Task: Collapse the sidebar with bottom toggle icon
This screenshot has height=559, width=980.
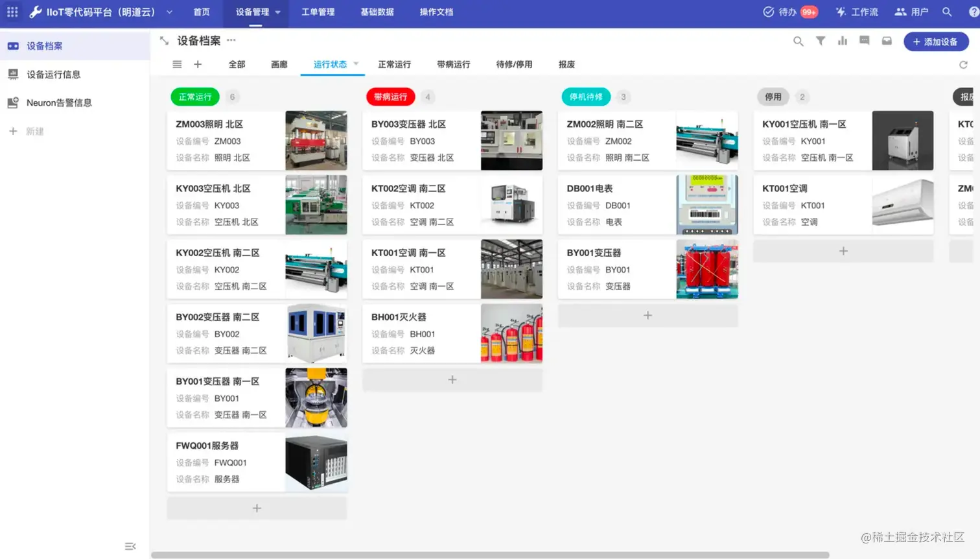Action: pyautogui.click(x=130, y=546)
